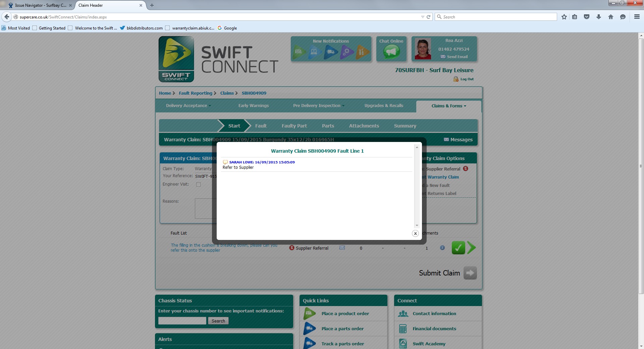Click the fault line message envelope icon

[x=342, y=248]
